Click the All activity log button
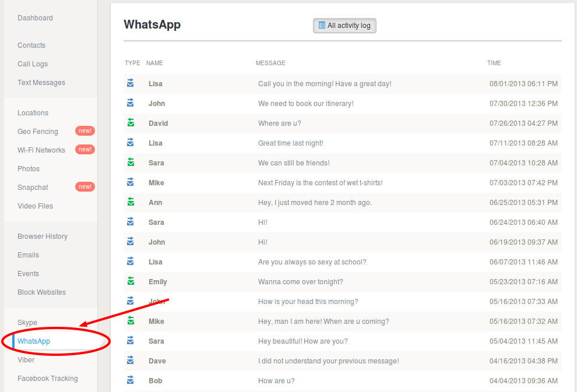 344,26
